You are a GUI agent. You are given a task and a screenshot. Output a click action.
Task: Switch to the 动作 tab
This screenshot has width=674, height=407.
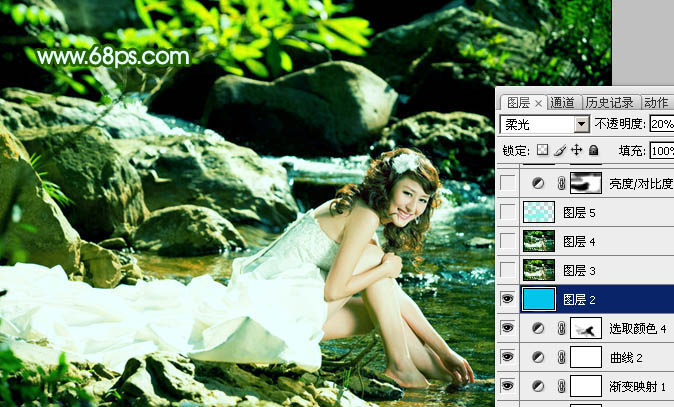tap(656, 102)
